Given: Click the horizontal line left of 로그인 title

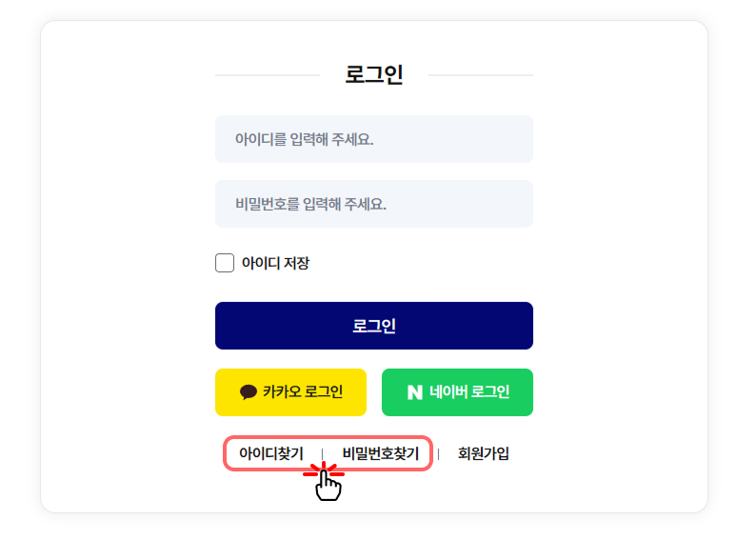Looking at the screenshot, I should 267,74.
